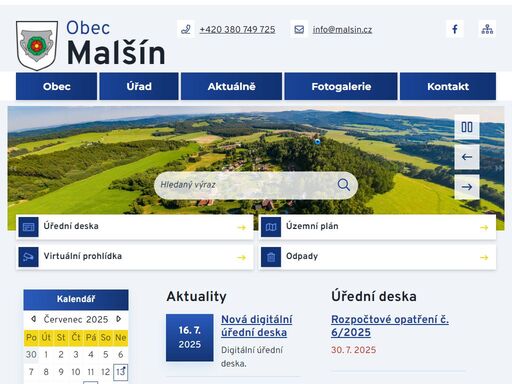Open the sitemap icon
This screenshot has height=384, width=512.
[487, 29]
